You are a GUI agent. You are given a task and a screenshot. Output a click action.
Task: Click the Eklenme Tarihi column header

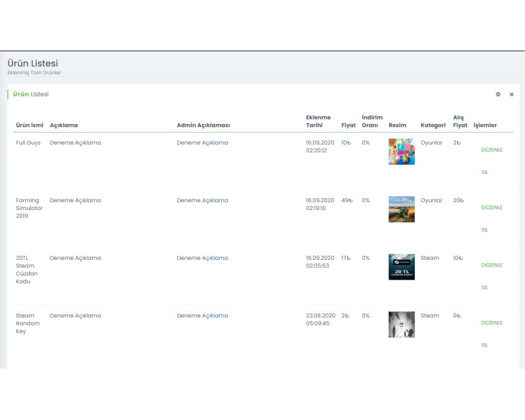(318, 121)
